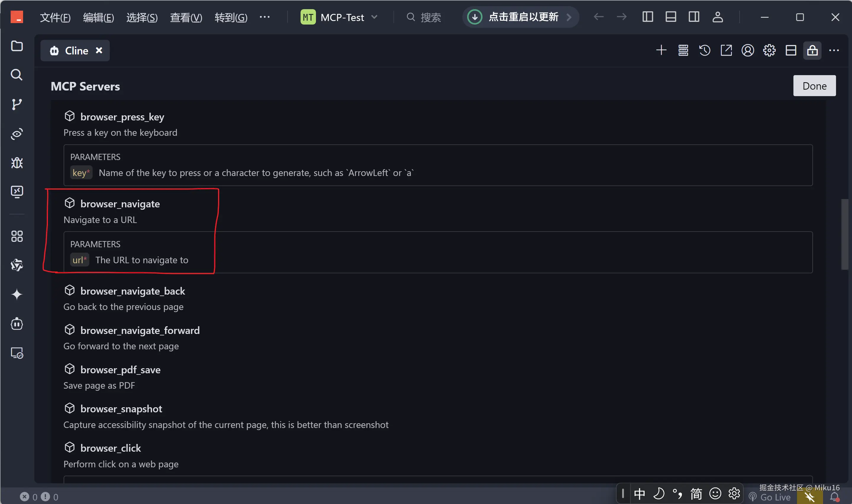Open Cline task history icon
The image size is (852, 504).
[704, 51]
